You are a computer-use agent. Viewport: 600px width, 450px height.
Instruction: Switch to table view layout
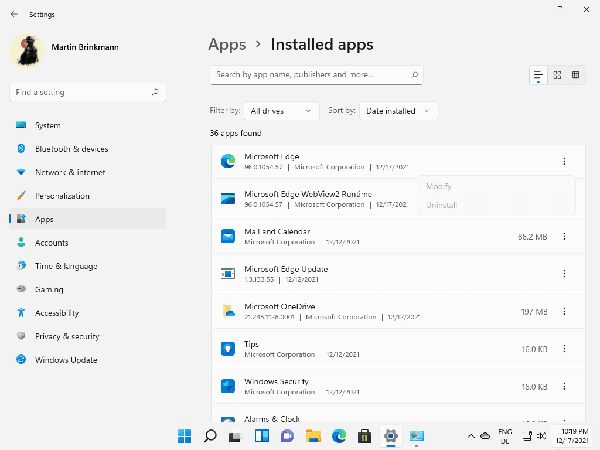[576, 75]
